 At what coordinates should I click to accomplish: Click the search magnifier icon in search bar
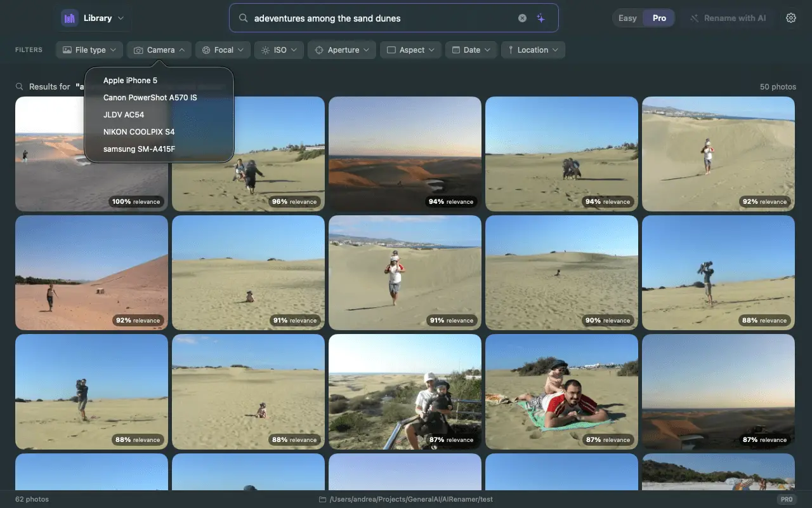243,18
